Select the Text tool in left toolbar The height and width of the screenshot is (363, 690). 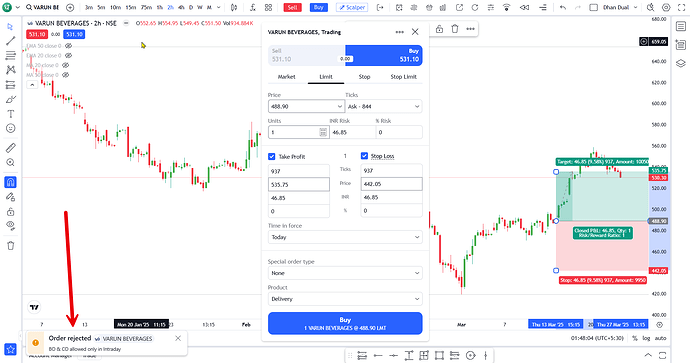(x=11, y=114)
